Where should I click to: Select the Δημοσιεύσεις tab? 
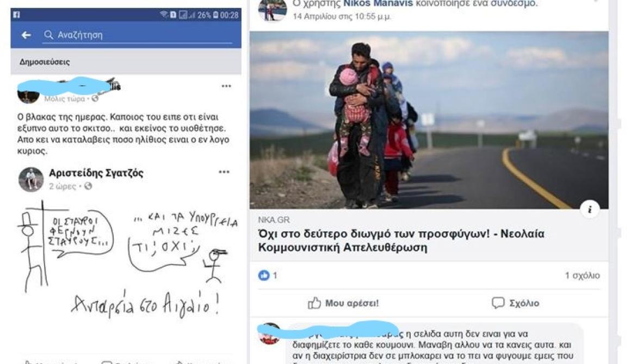[44, 62]
